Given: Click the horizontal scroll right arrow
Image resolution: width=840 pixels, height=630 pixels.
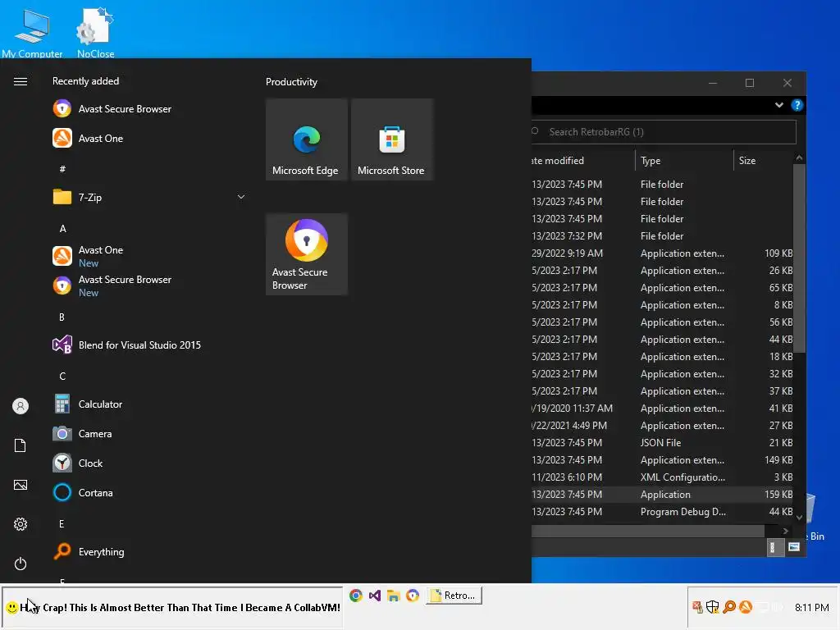Looking at the screenshot, I should pyautogui.click(x=786, y=531).
